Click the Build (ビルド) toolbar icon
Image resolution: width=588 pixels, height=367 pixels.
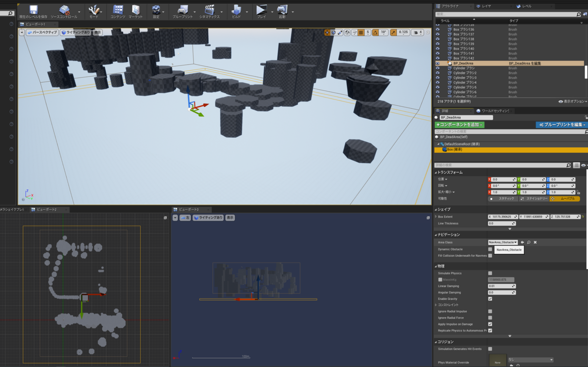(x=236, y=10)
